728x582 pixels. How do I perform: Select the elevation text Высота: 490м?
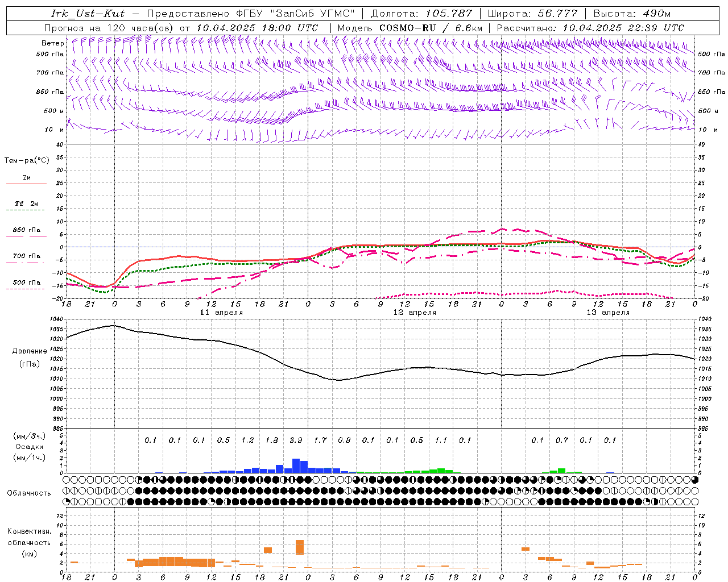click(x=632, y=14)
